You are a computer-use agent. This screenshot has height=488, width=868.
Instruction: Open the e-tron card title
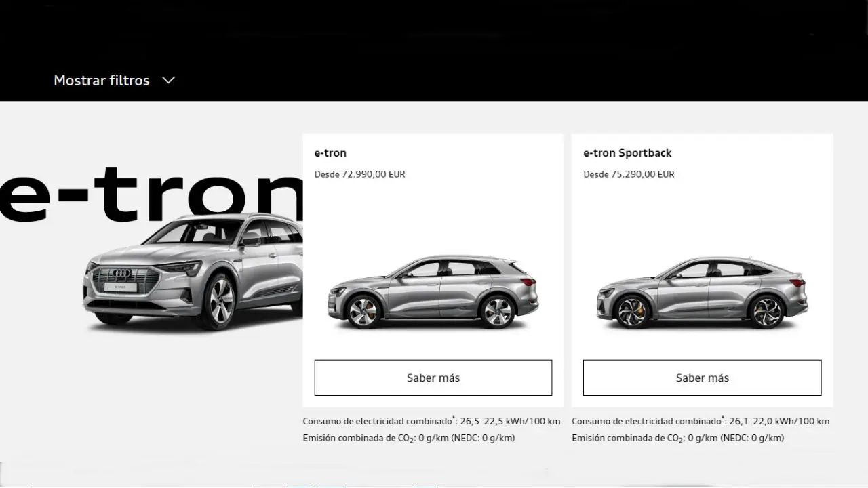pyautogui.click(x=330, y=153)
